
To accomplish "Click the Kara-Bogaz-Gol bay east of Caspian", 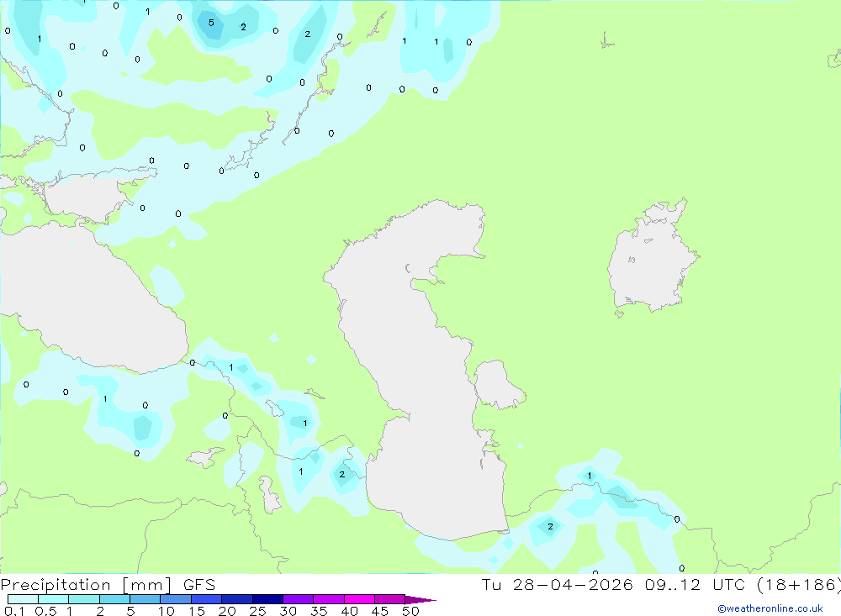I will click(x=499, y=385).
